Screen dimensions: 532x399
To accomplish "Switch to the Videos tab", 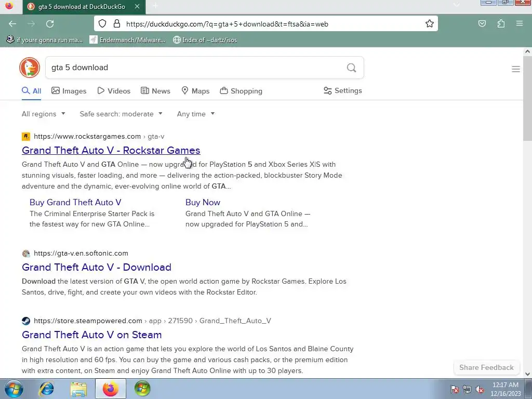I will pyautogui.click(x=114, y=91).
